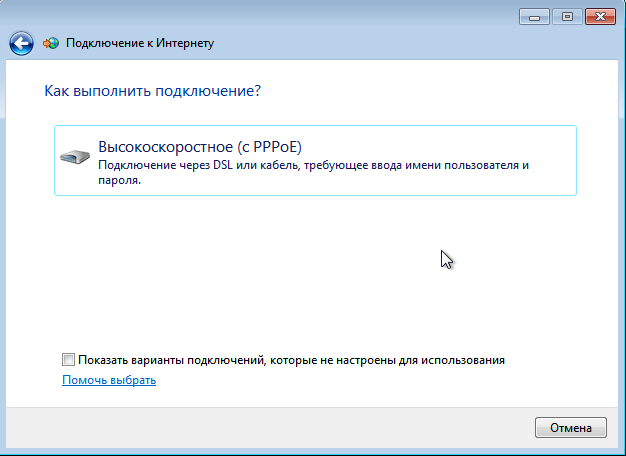Open the 'Помочь выбрать' help link
The width and height of the screenshot is (626, 456).
[109, 380]
